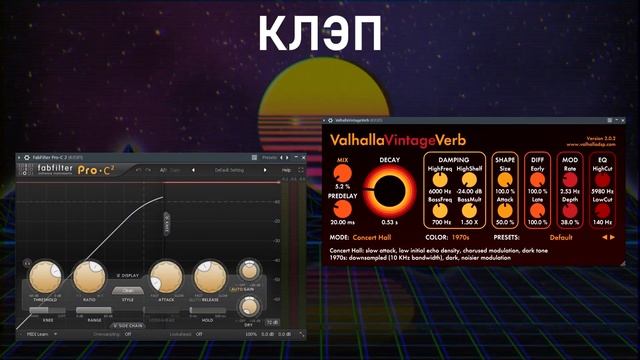This screenshot has width=640, height=360.
Task: Click the Auto Gain knob in Pro-C 2
Action: coord(249,271)
